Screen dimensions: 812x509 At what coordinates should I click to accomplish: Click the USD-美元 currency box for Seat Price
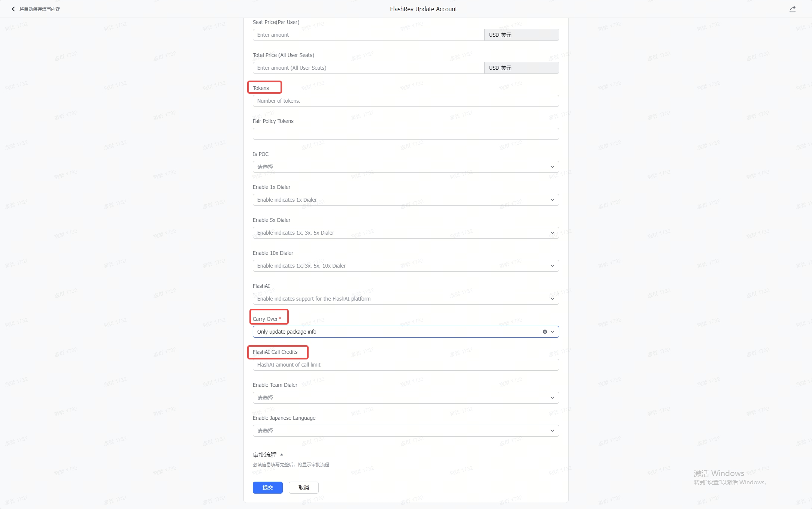point(522,35)
